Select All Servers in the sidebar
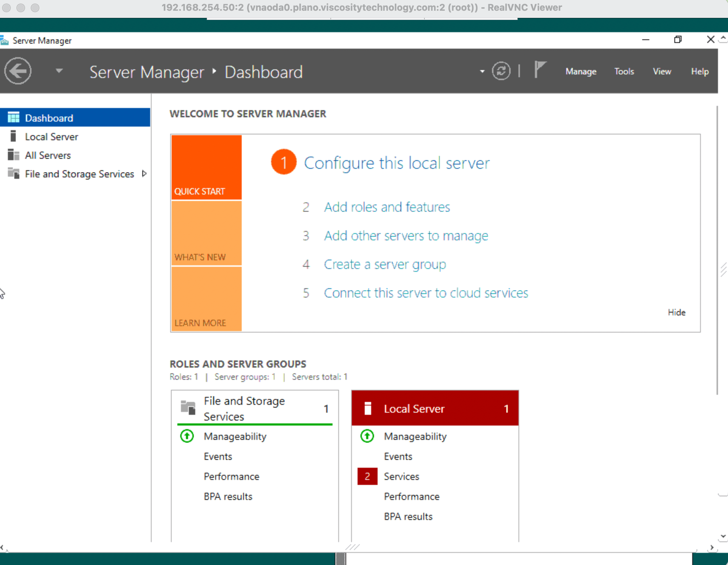 click(x=75, y=155)
